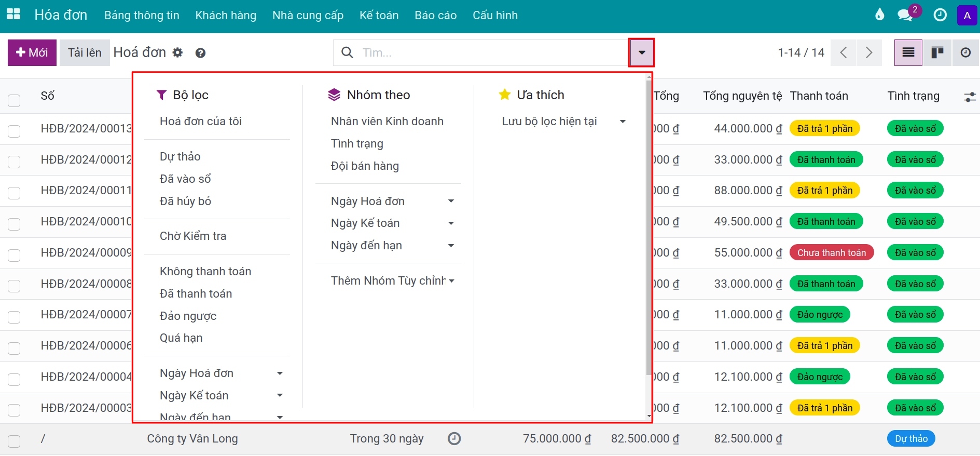Open Báo cáo menu
Image resolution: width=980 pixels, height=456 pixels.
(x=435, y=16)
